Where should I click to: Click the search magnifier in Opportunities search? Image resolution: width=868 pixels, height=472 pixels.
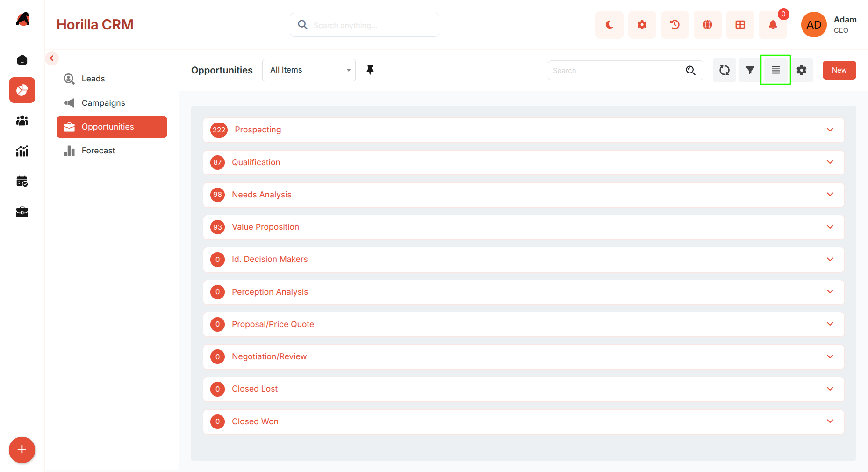pos(690,70)
